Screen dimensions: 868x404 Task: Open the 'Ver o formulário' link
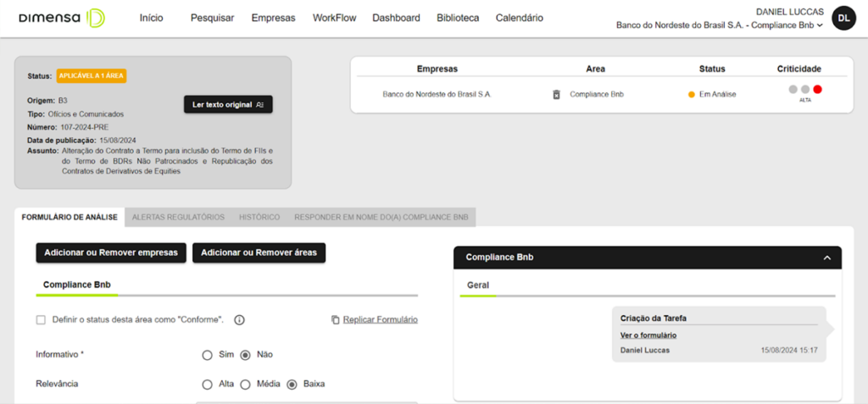coord(648,335)
